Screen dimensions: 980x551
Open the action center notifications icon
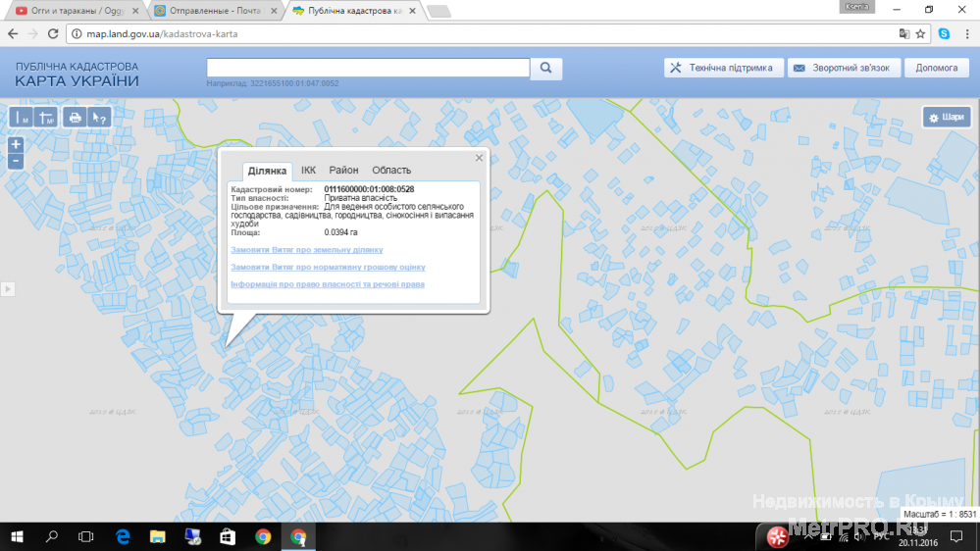point(956,536)
